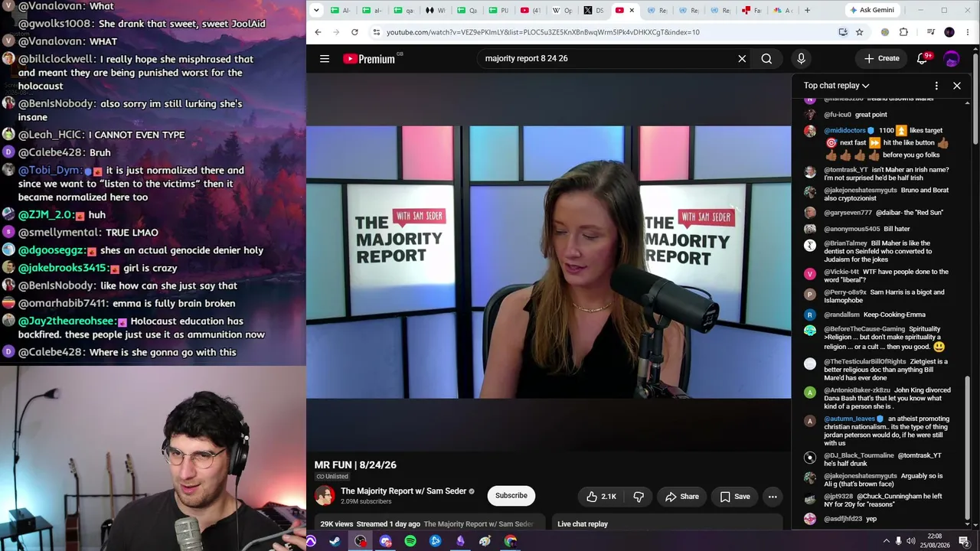Run search with the magnifier button
980x551 pixels.
click(766, 58)
